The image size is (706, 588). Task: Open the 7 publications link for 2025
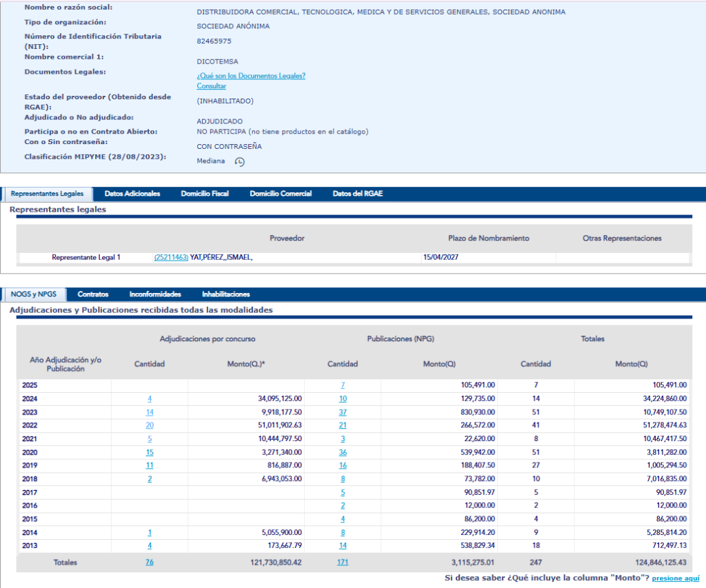[x=343, y=385]
